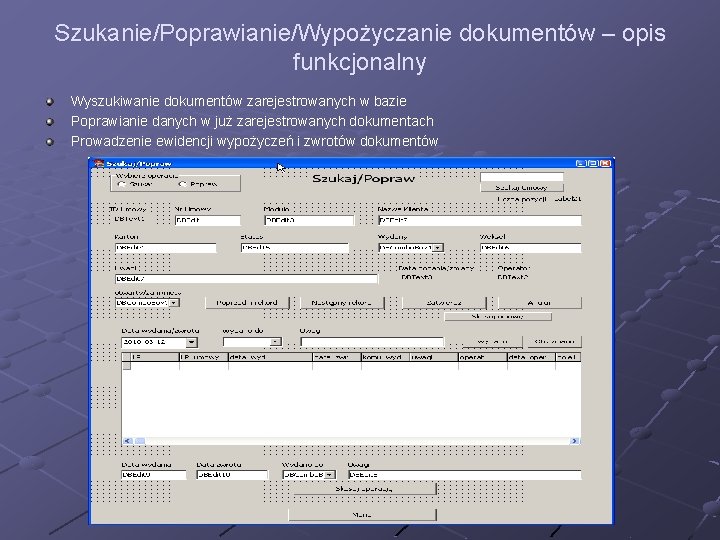
Task: Click the Wydział input field
Action: pyautogui.click(x=531, y=248)
